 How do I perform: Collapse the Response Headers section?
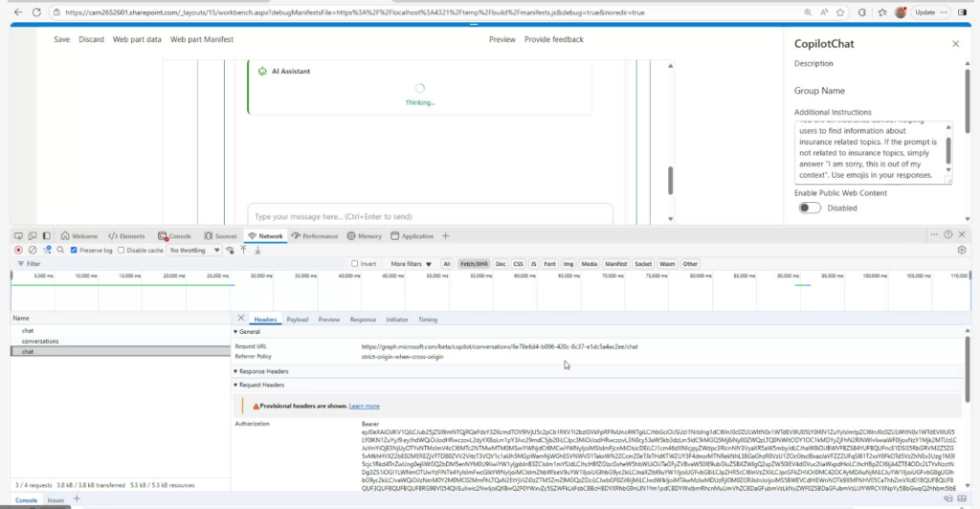(x=262, y=370)
